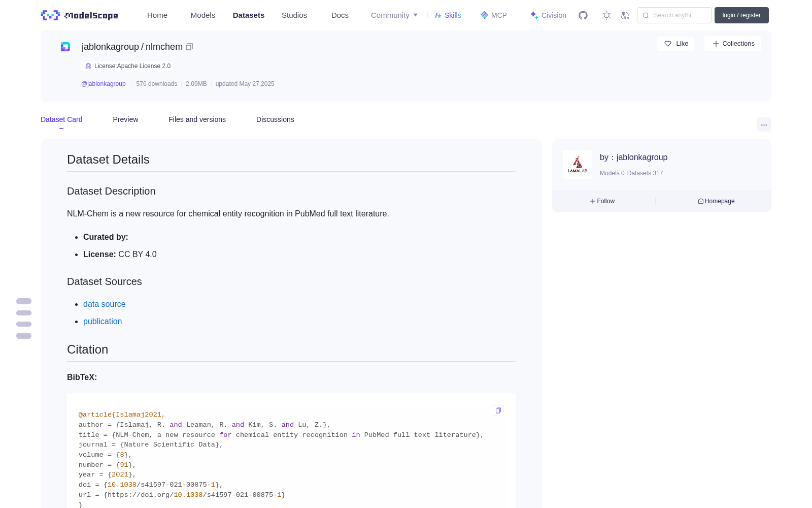Click the updated May 27,2025 text
Viewport: 812px width, 508px height.
(x=245, y=84)
